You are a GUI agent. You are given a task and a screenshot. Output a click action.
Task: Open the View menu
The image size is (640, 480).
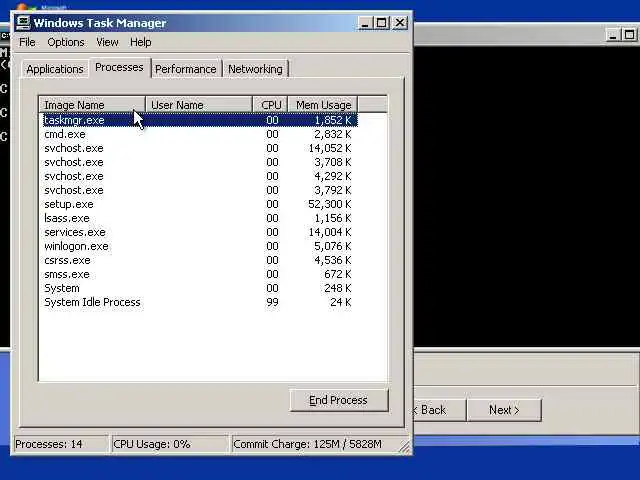pos(107,42)
